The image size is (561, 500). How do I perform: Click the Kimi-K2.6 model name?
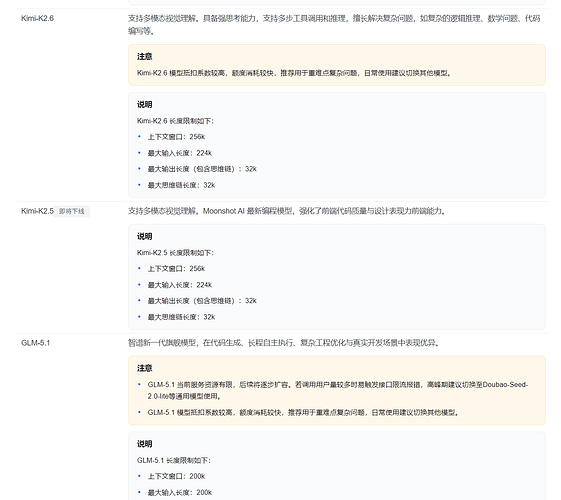37,18
